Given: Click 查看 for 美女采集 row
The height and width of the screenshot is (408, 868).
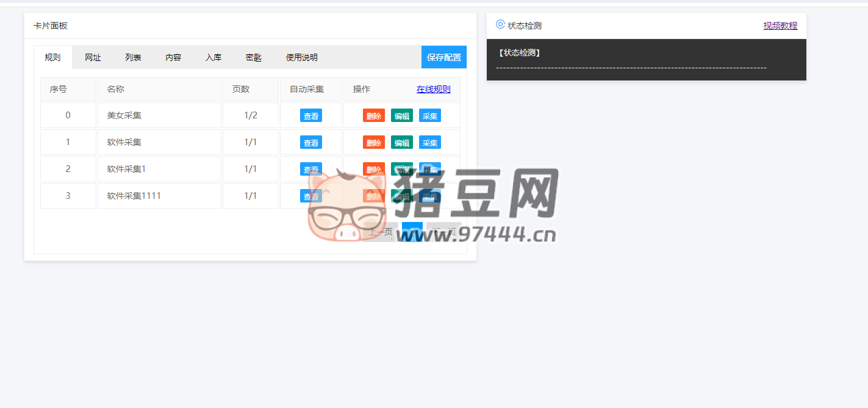Looking at the screenshot, I should pyautogui.click(x=311, y=116).
